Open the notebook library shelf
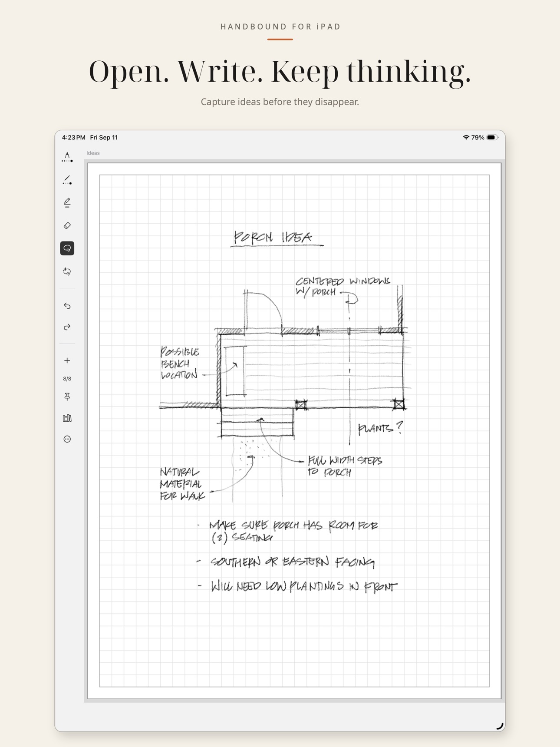This screenshot has width=560, height=747. 67,418
